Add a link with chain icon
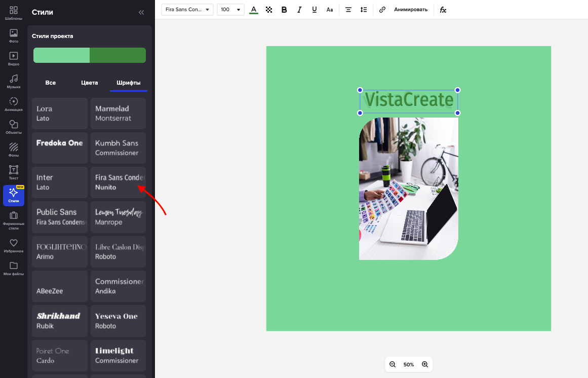This screenshot has width=588, height=378. tap(382, 10)
